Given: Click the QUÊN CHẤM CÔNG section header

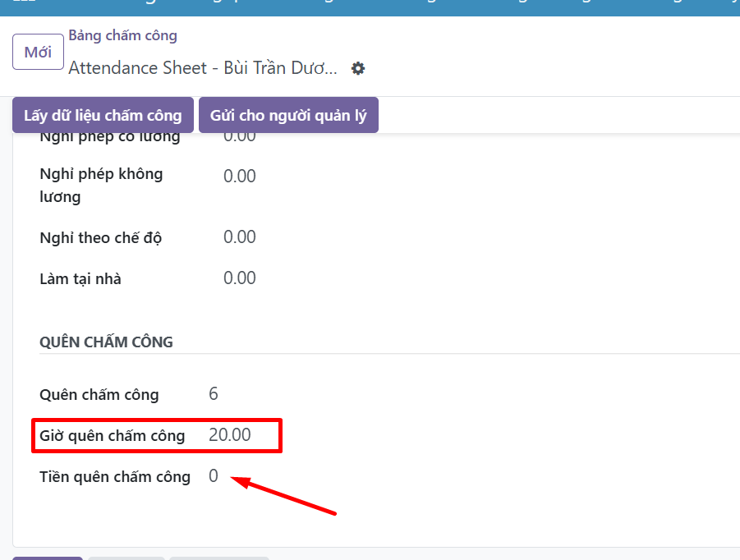Looking at the screenshot, I should pyautogui.click(x=106, y=342).
